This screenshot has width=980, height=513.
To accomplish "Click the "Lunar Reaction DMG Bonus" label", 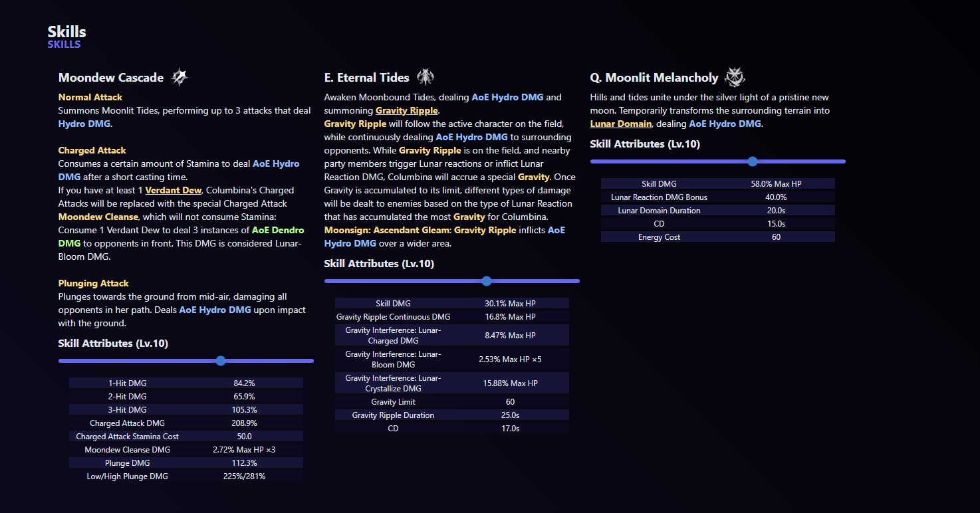I will [x=660, y=197].
